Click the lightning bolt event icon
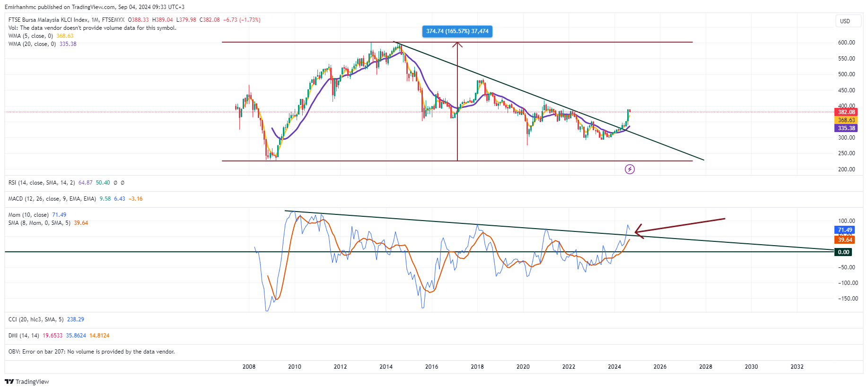Image resolution: width=868 pixels, height=390 pixels. [630, 169]
